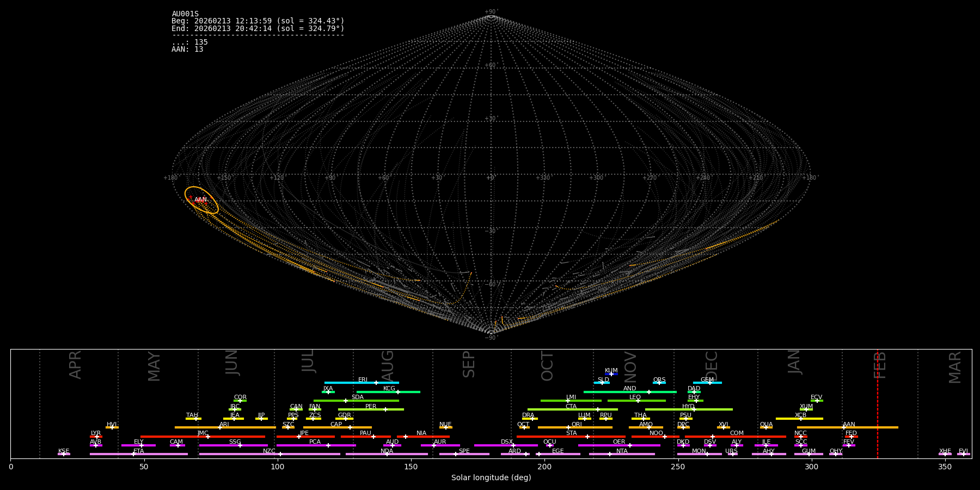
Task: Click the ECV shower label
Action: click(817, 397)
